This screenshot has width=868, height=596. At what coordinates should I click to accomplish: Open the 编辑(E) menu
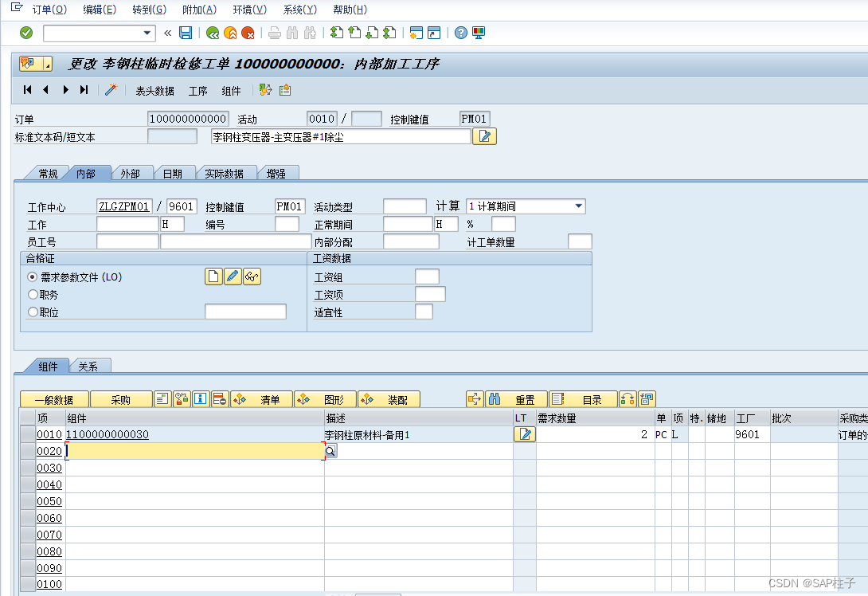click(x=100, y=10)
